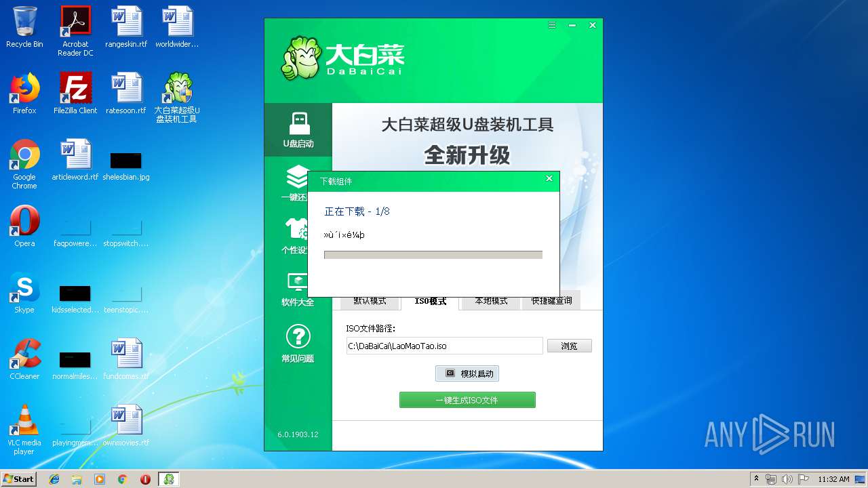Screen dimensions: 868x488
Task: Open the Opera icon in the taskbar
Action: coord(145,479)
